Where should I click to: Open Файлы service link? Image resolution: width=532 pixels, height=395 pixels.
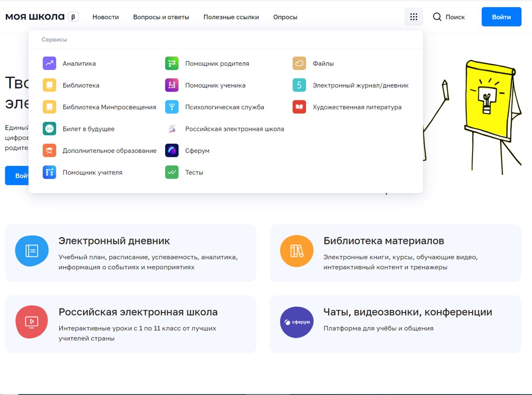pos(323,64)
